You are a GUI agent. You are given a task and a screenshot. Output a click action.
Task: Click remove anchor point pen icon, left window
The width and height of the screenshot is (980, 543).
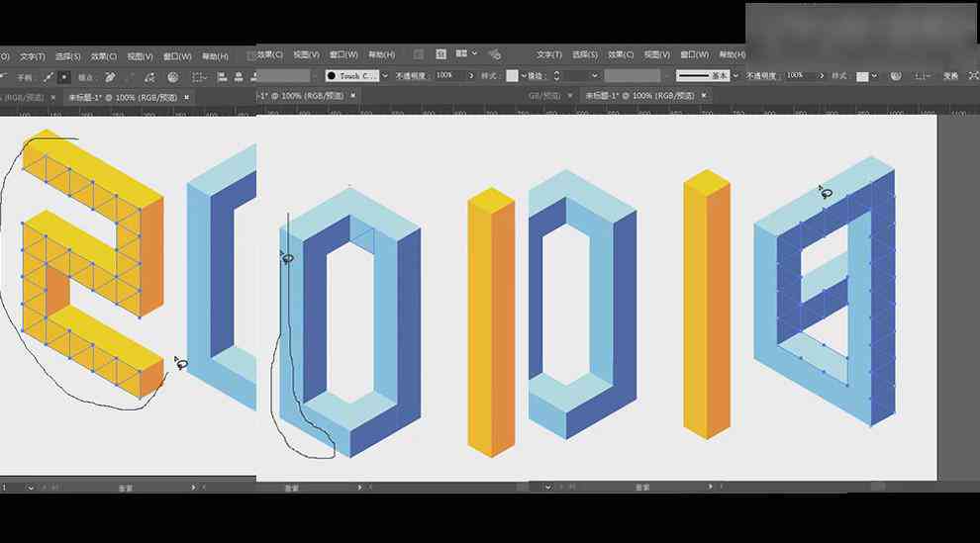[x=110, y=77]
